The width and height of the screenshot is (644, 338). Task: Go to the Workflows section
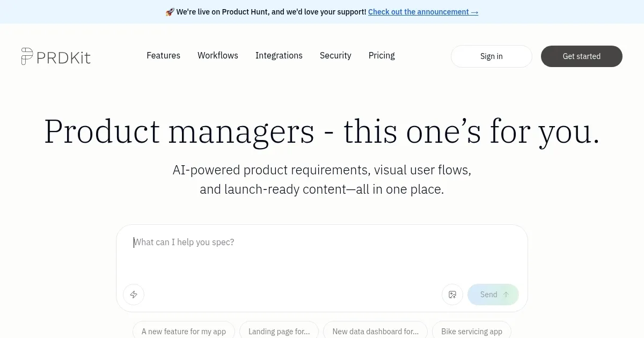pyautogui.click(x=218, y=56)
